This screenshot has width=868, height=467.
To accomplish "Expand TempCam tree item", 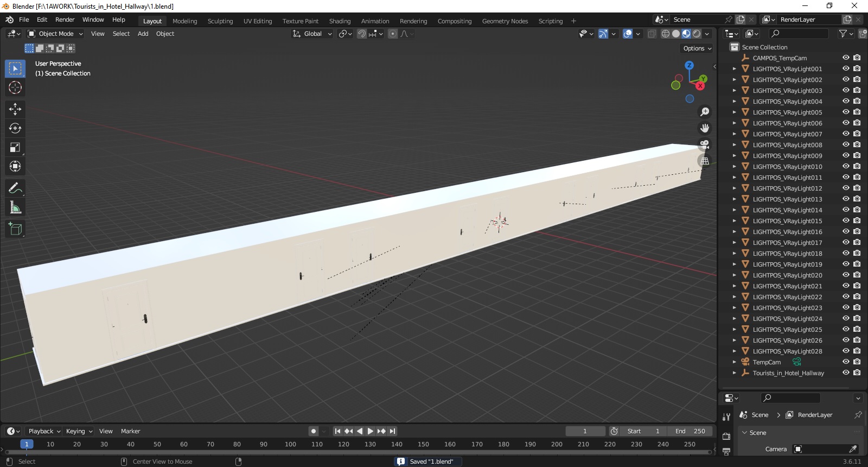I will click(735, 362).
